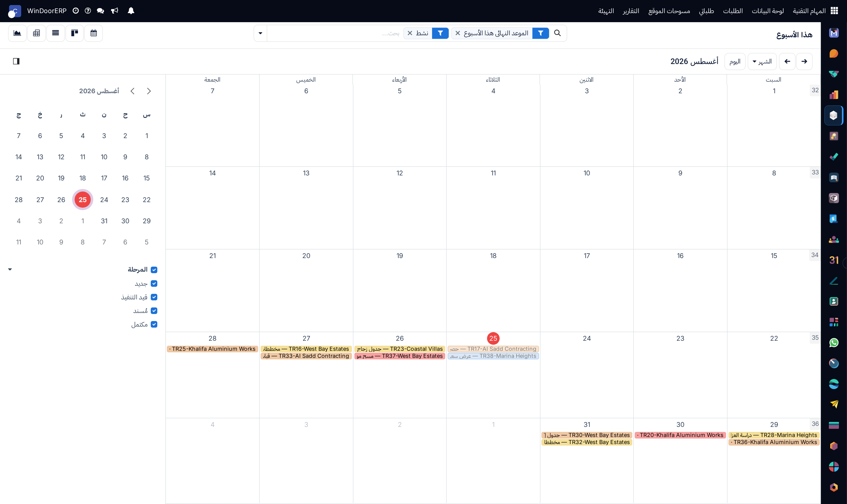This screenshot has height=504, width=847.
Task: Open the people group app in sidebar
Action: click(834, 239)
